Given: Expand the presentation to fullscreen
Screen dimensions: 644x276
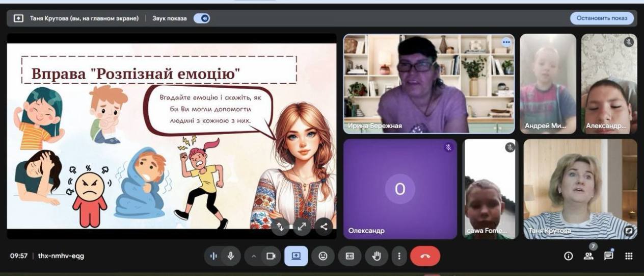Looking at the screenshot, I should [302, 227].
